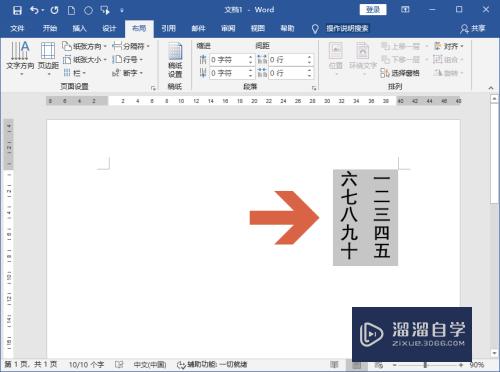Open ribbon display options icon
The image size is (500, 372).
[x=405, y=10]
